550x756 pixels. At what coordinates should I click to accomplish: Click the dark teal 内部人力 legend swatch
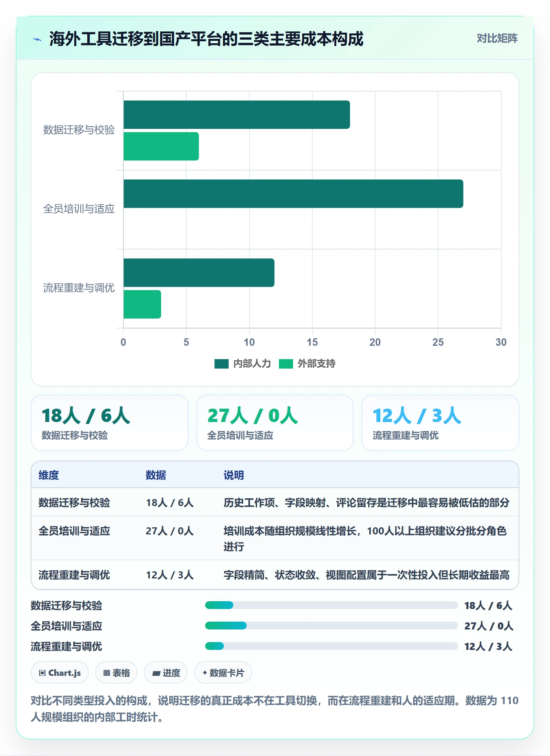pyautogui.click(x=222, y=364)
